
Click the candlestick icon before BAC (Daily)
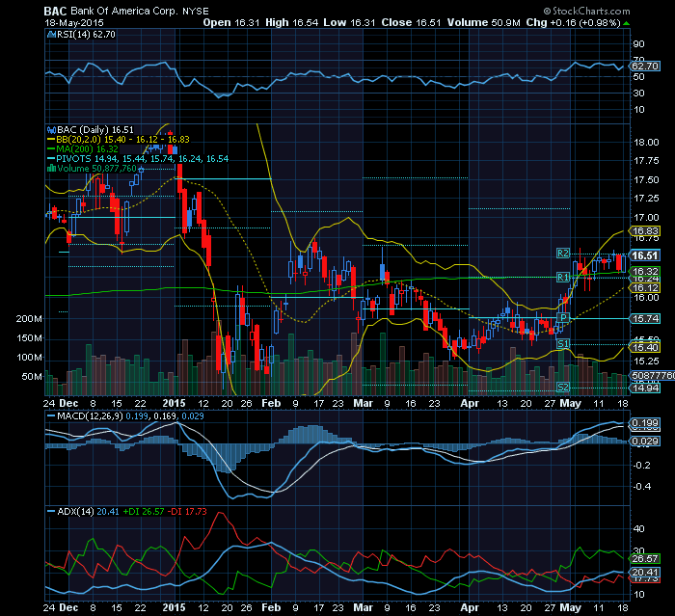point(51,130)
